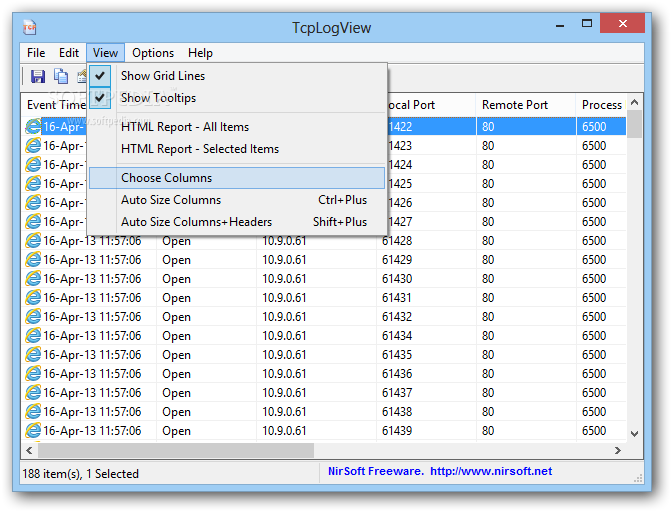Click process 6500 in row 61438
The width and height of the screenshot is (672, 512).
594,412
